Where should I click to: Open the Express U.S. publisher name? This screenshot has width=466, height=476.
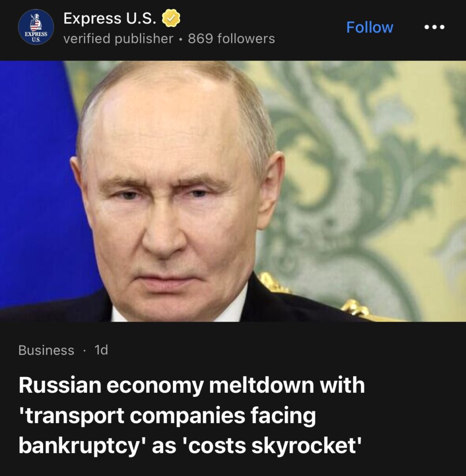(110, 18)
